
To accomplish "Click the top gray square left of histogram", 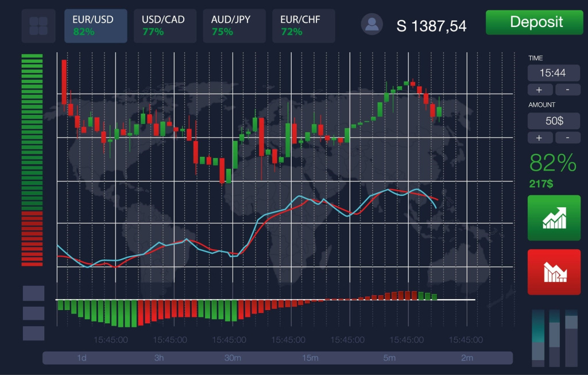I will (x=33, y=293).
